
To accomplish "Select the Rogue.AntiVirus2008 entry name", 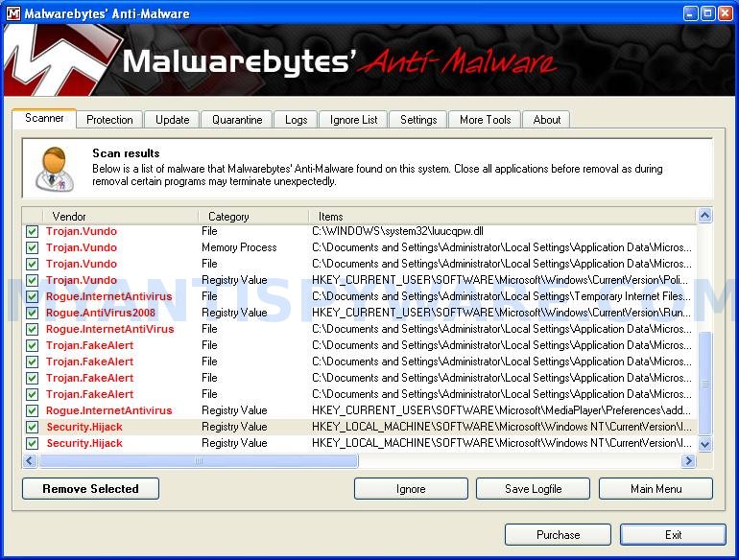I will coord(101,313).
